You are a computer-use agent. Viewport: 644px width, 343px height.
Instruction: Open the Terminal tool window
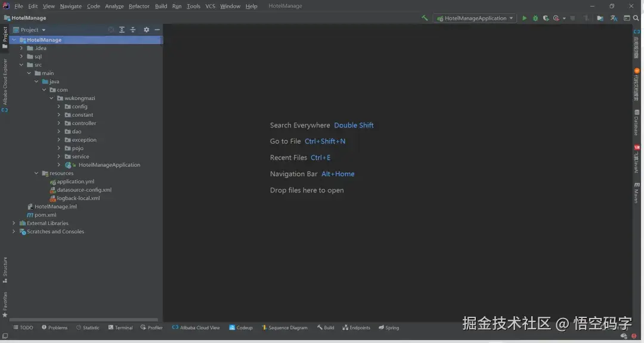(120, 328)
